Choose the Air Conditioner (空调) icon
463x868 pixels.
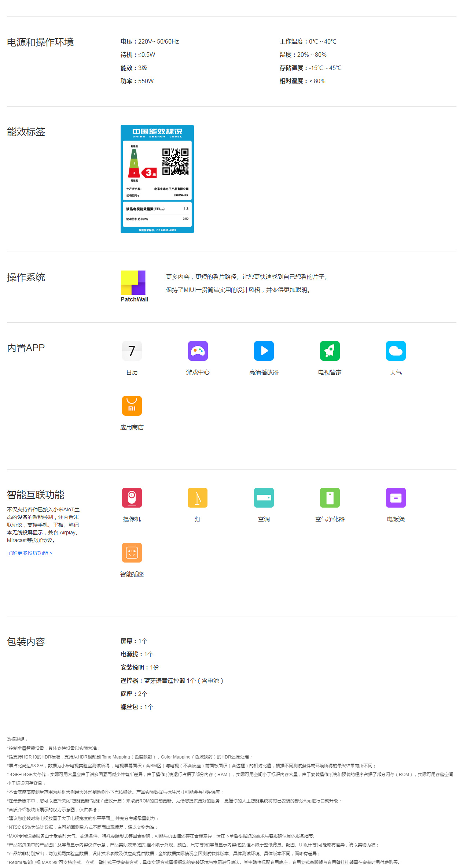tap(264, 498)
